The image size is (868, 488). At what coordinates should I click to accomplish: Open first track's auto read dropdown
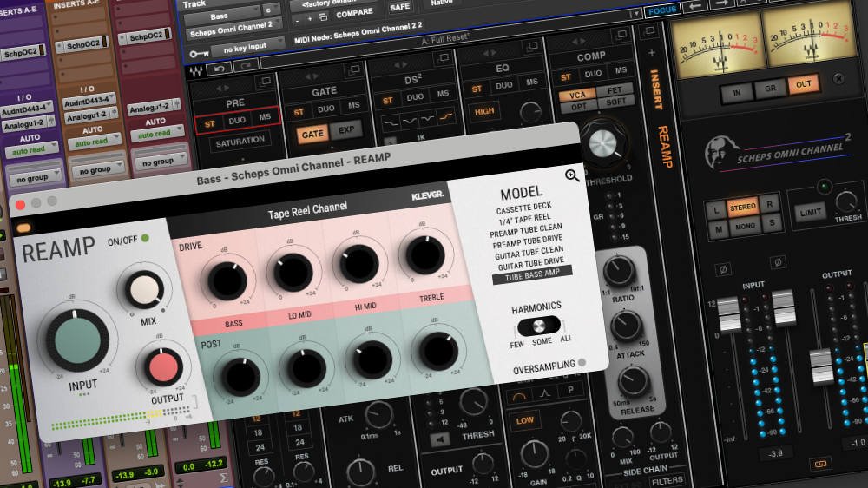point(31,149)
